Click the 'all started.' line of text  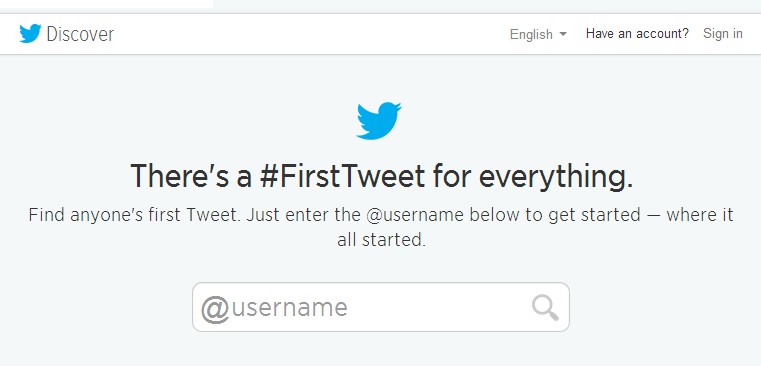coord(381,240)
